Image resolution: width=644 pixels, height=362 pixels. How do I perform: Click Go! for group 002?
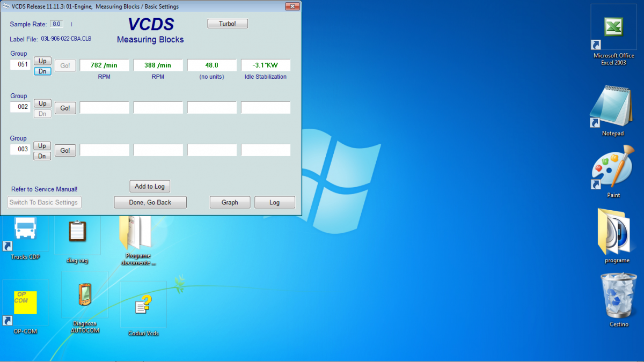[x=65, y=108]
